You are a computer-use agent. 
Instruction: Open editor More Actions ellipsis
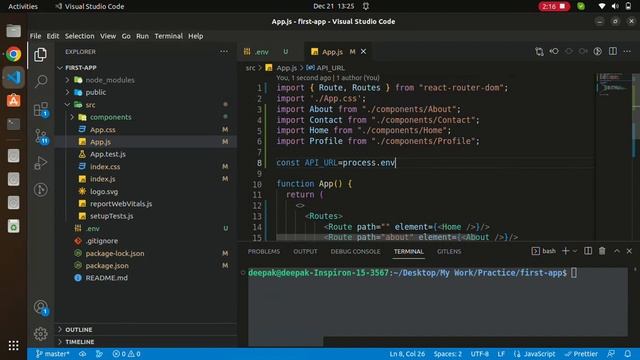coord(627,51)
